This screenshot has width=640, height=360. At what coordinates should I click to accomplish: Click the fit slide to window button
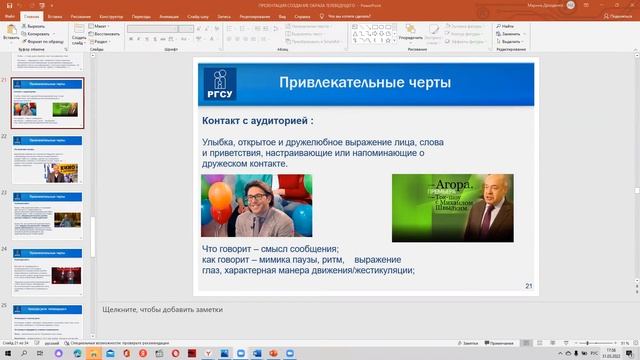tap(635, 343)
